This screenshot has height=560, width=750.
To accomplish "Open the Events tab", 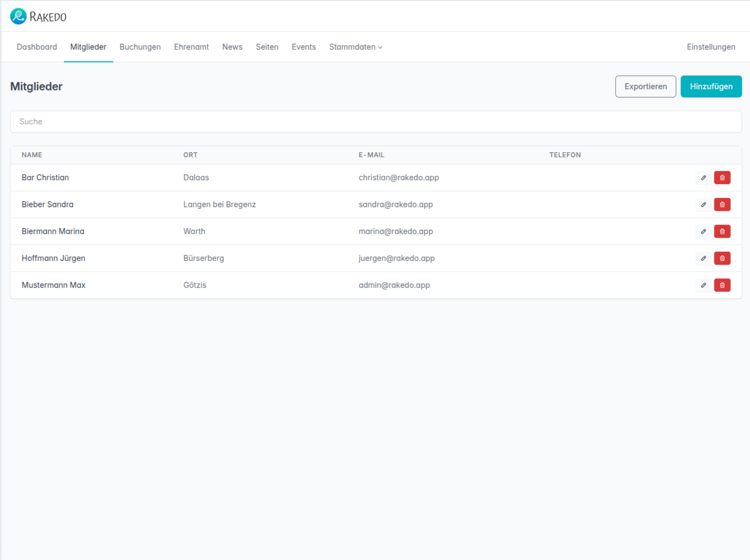I will 304,47.
